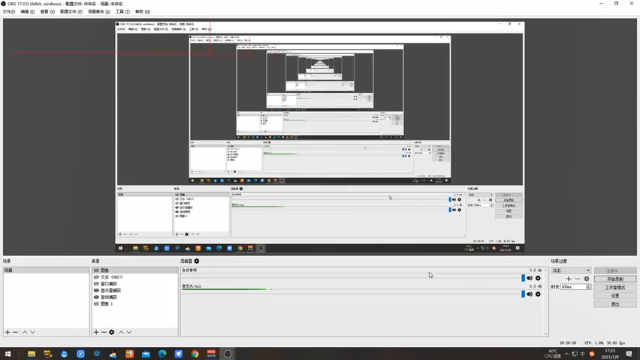Remove the selected scene with minus icon

point(16,332)
